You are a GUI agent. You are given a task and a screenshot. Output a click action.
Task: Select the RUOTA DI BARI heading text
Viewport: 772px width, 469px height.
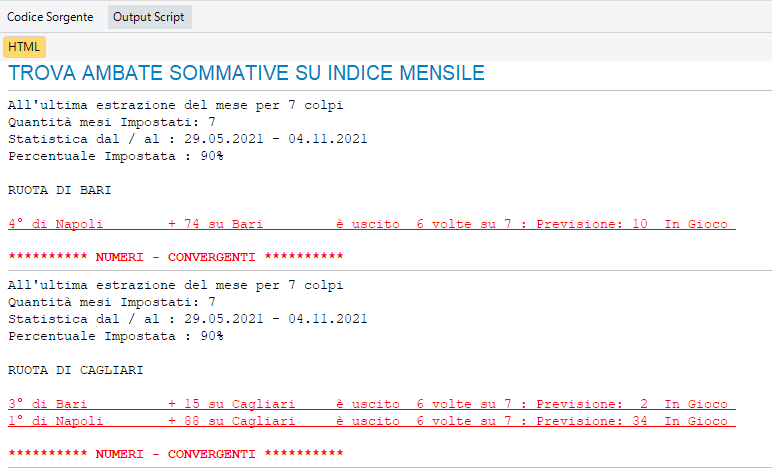point(60,190)
